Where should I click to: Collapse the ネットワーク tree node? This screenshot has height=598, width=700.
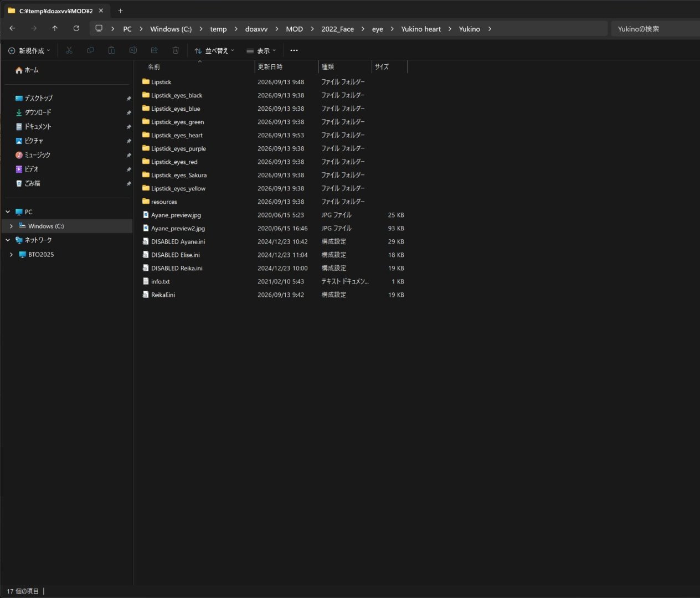click(8, 240)
